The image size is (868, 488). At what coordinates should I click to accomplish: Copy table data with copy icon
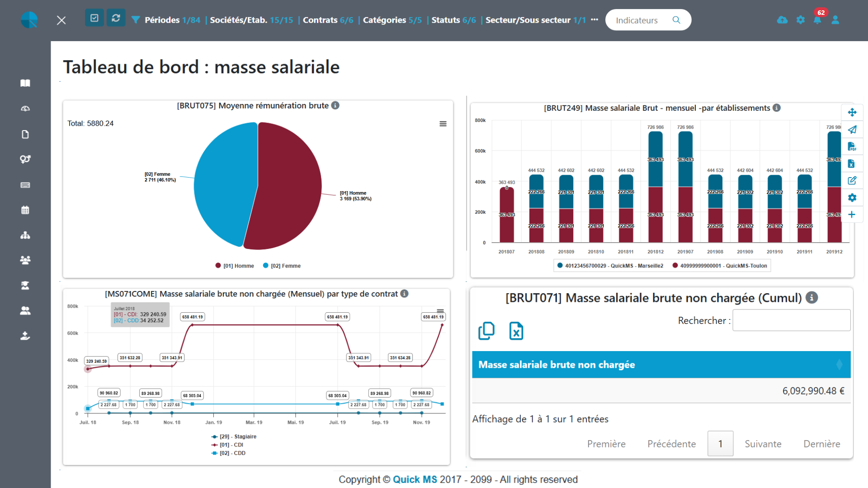tap(486, 331)
